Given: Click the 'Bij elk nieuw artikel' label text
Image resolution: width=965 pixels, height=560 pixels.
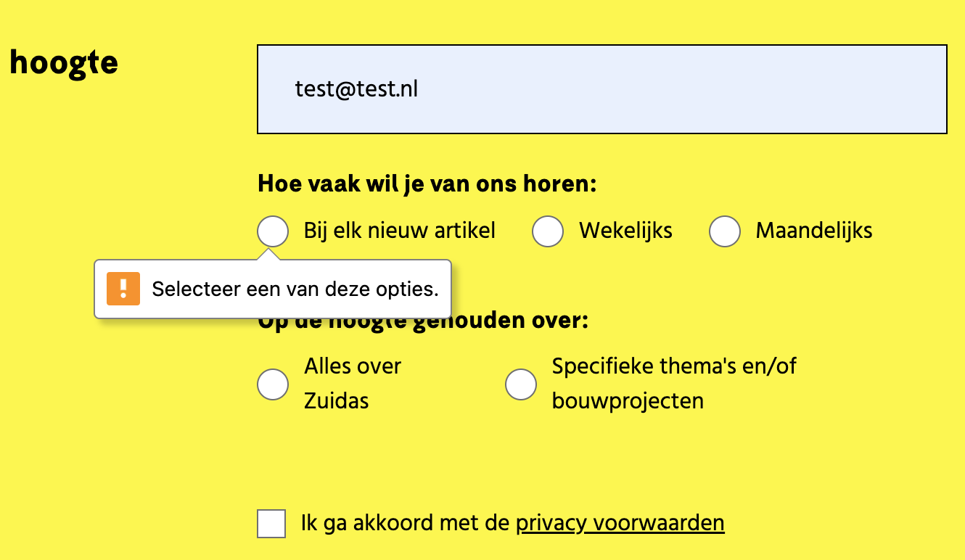Looking at the screenshot, I should (x=399, y=231).
